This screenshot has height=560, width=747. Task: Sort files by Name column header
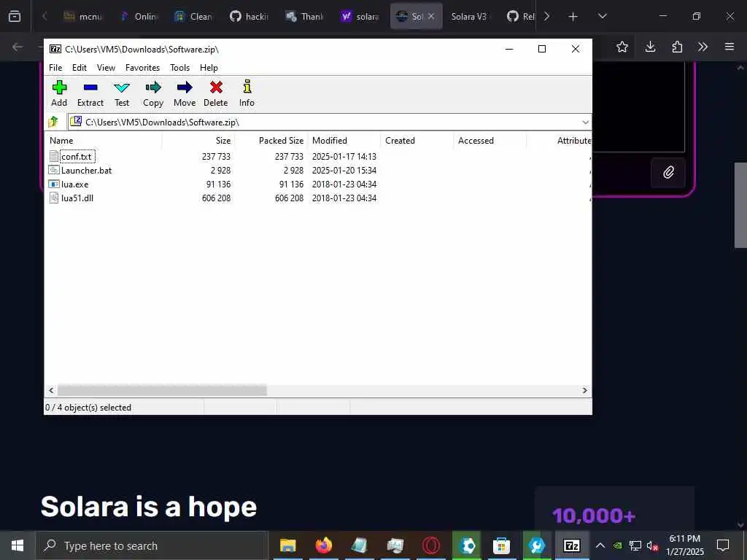tap(61, 141)
